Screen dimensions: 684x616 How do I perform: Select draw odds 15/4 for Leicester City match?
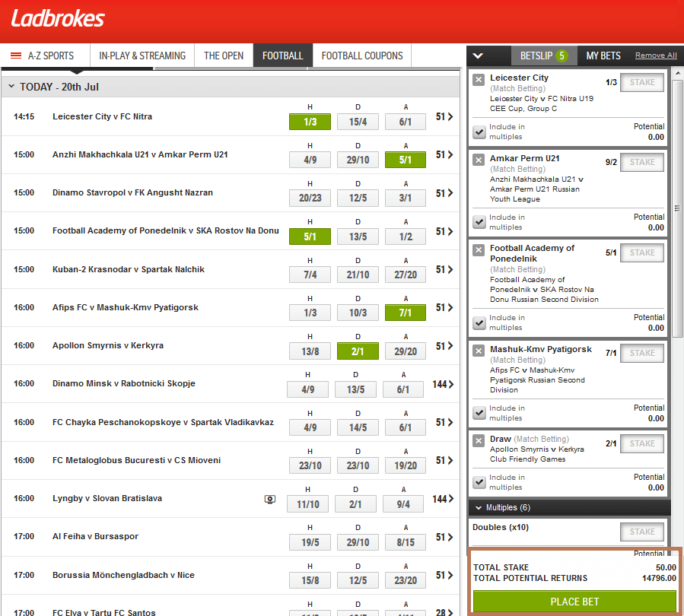(358, 122)
